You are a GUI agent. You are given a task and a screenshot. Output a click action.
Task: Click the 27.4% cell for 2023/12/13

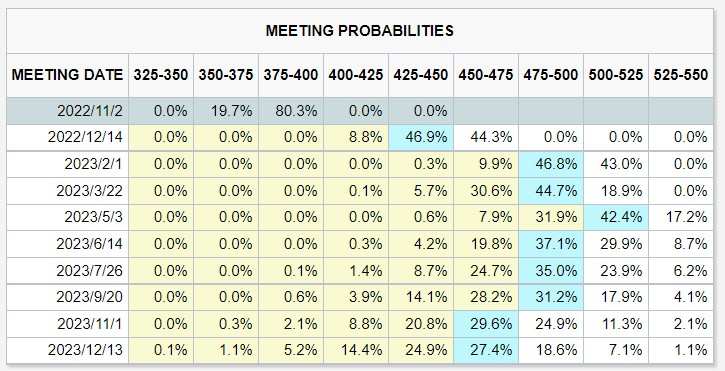coord(486,350)
